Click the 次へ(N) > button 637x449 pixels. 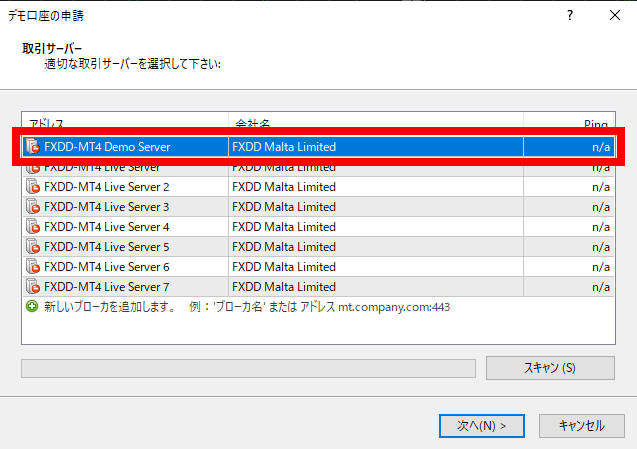[x=482, y=425]
